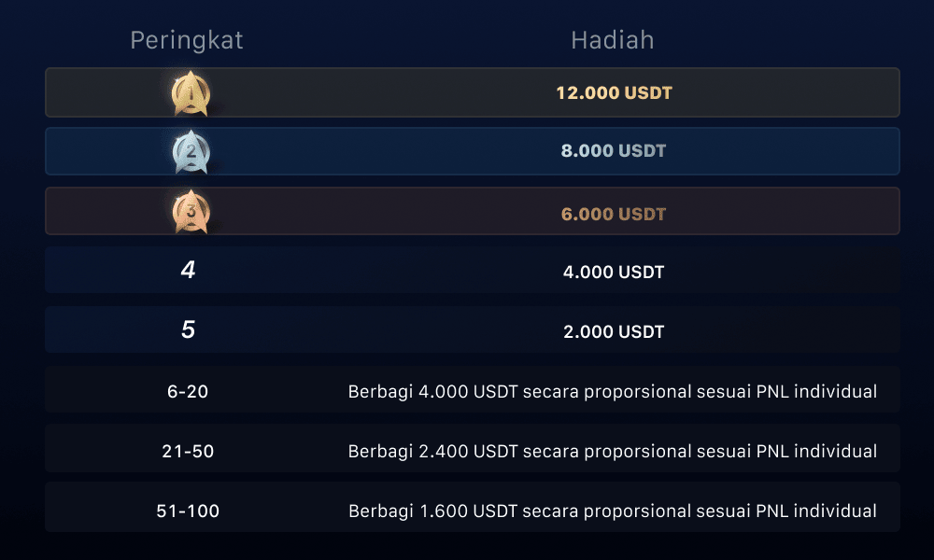
Task: Click the Peringkat column header
Action: pos(187,40)
